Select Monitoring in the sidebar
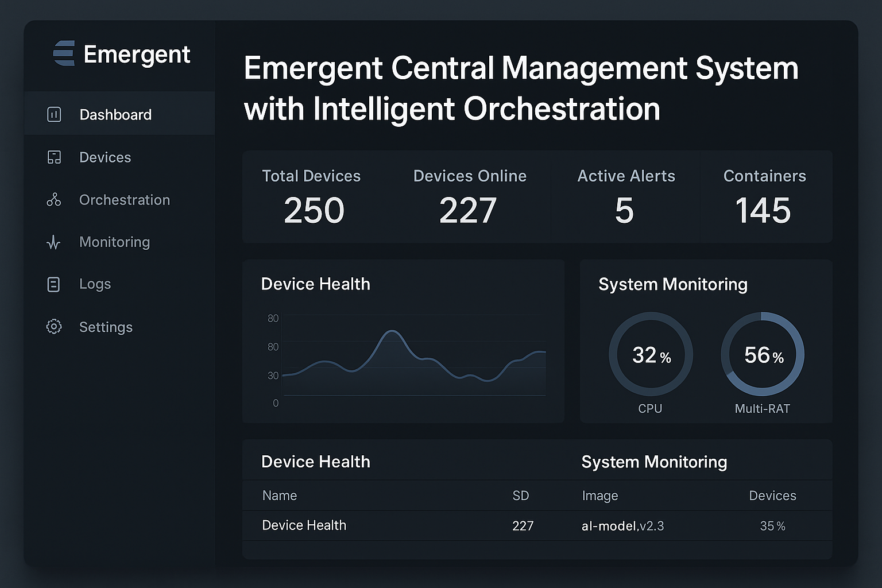The image size is (882, 588). point(114,242)
